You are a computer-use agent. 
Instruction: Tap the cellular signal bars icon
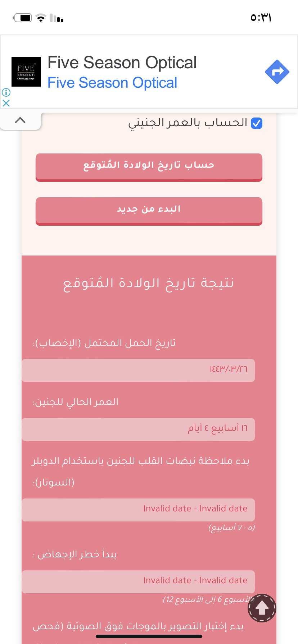[x=57, y=18]
